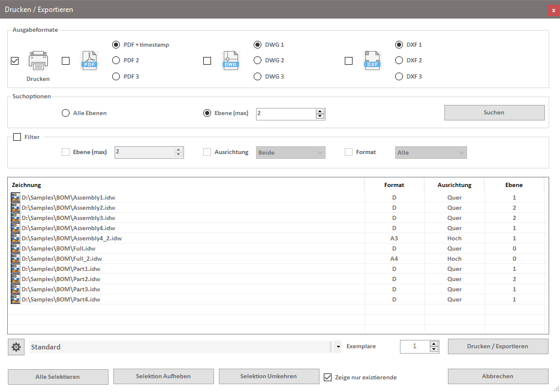
Task: Sort by the Ausrichtung column header
Action: [x=454, y=185]
